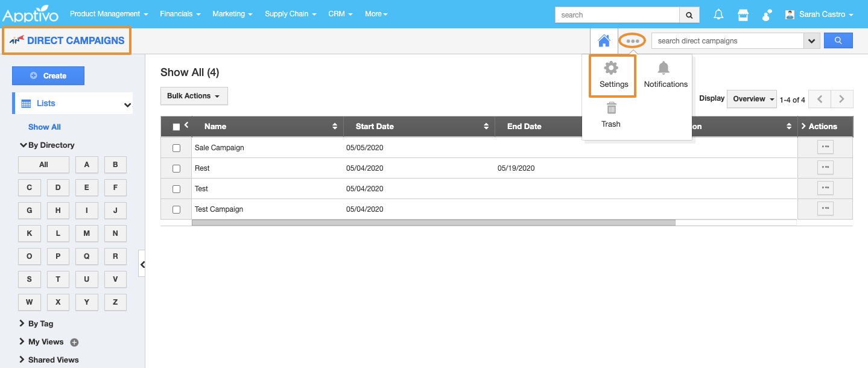868x368 pixels.
Task: Open the Marketing menu
Action: click(x=232, y=14)
